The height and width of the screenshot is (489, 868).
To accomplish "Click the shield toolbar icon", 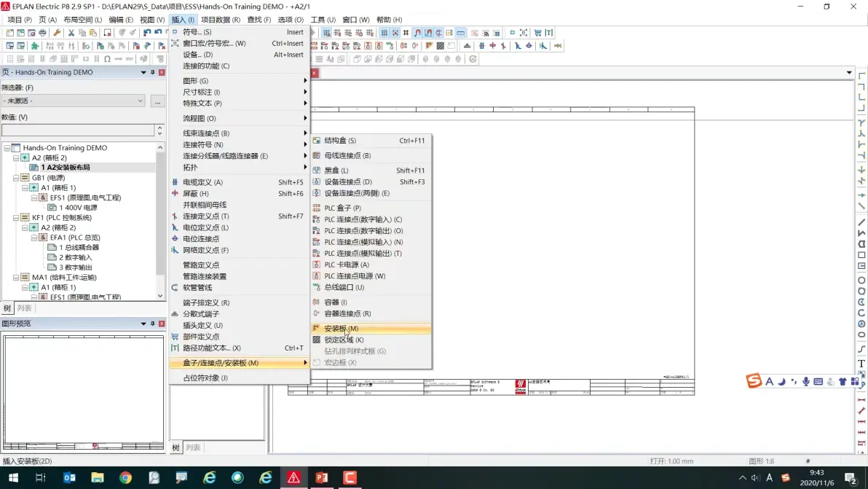I will coord(492,46).
